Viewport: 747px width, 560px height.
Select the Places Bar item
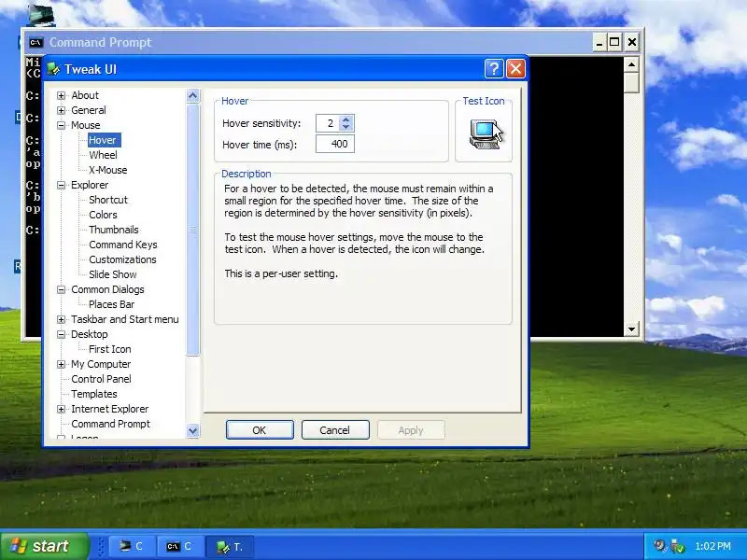(111, 304)
